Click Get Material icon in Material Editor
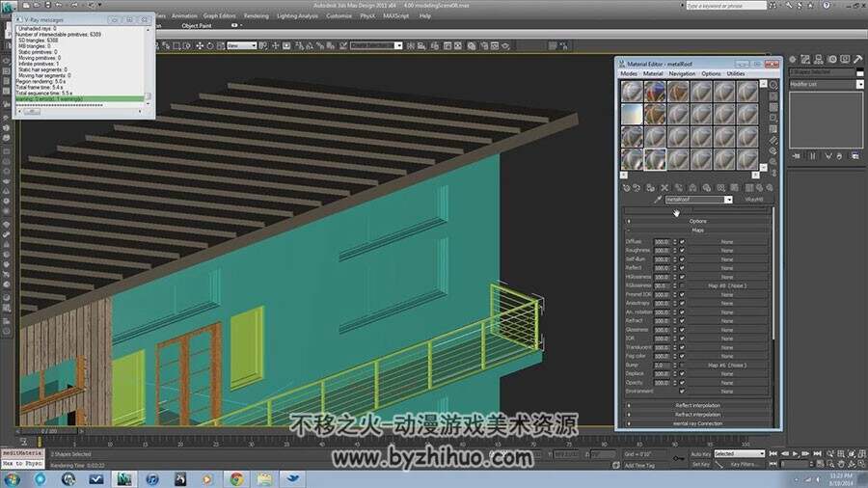This screenshot has width=868, height=488. pos(626,188)
